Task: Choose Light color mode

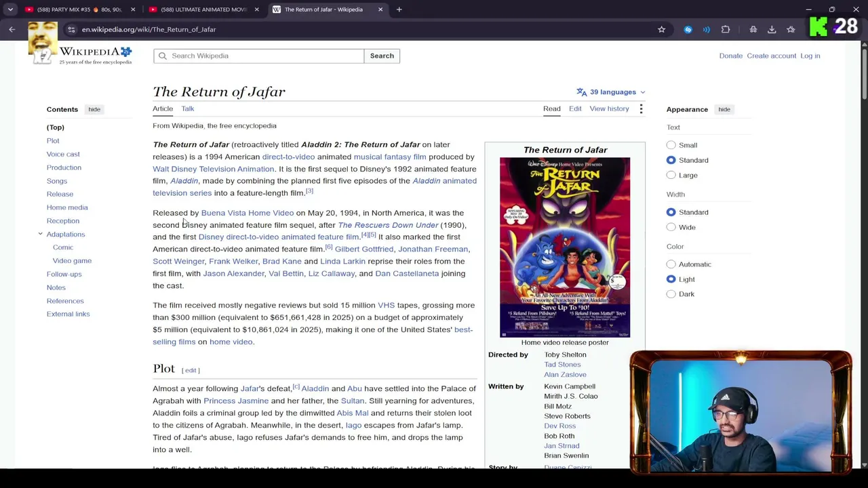Action: point(671,279)
